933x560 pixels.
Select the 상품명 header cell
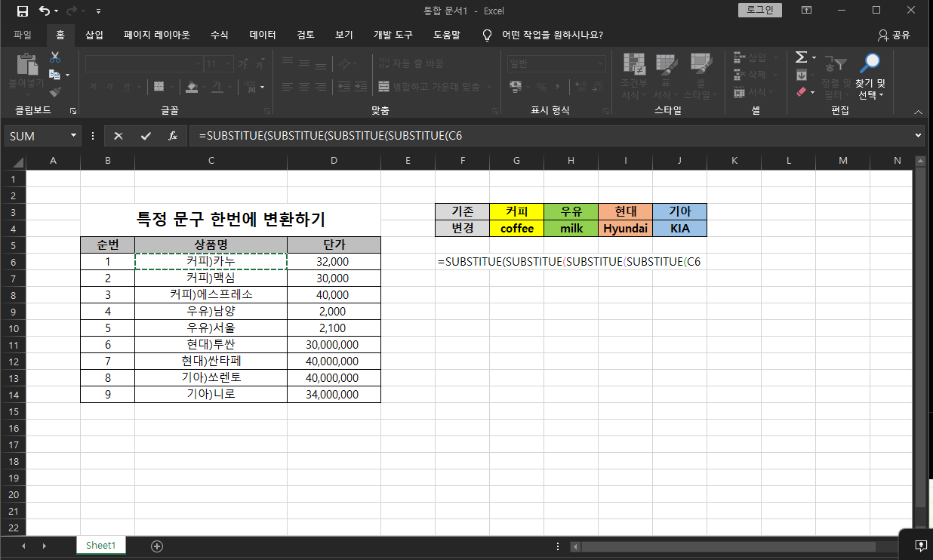[x=211, y=245]
